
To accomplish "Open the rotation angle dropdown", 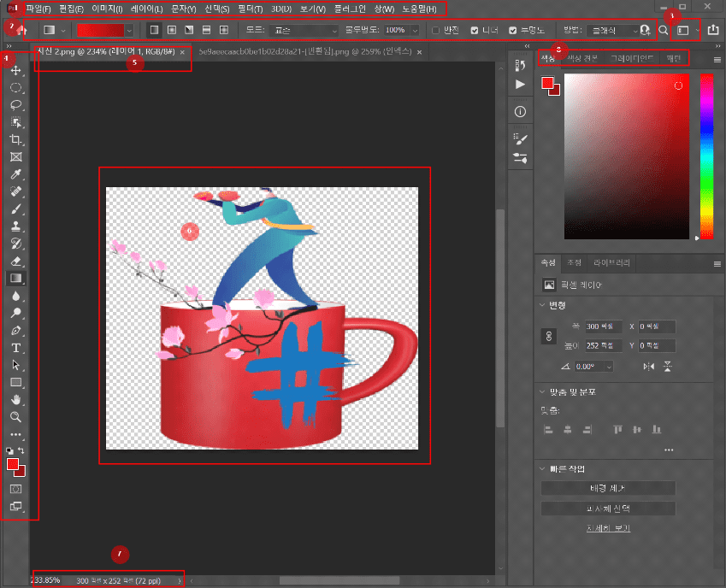I will click(609, 367).
